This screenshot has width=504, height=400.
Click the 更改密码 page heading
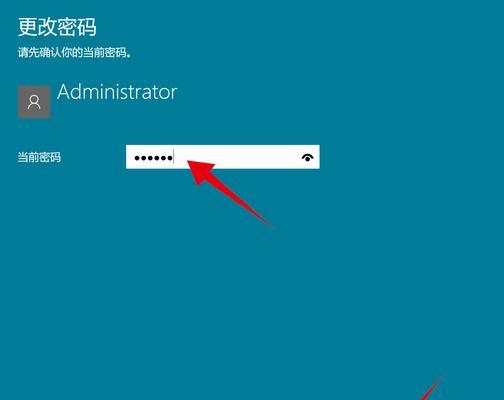coord(57,27)
